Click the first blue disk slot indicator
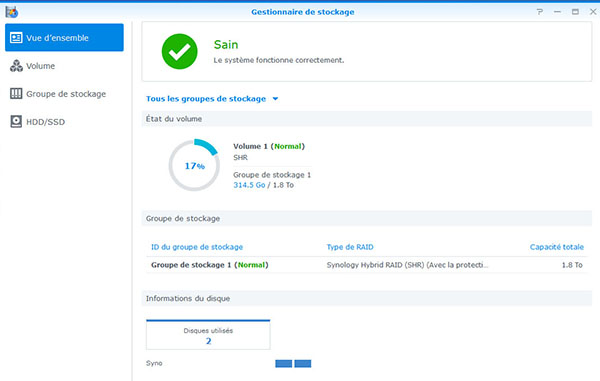600x381 pixels. pos(284,363)
